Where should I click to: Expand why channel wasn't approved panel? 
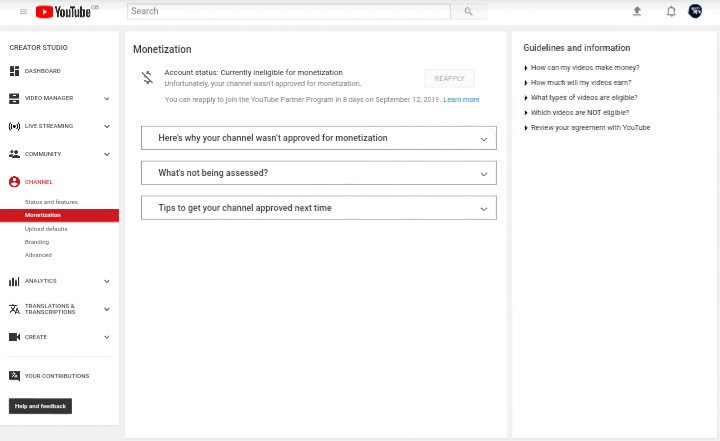coord(319,138)
